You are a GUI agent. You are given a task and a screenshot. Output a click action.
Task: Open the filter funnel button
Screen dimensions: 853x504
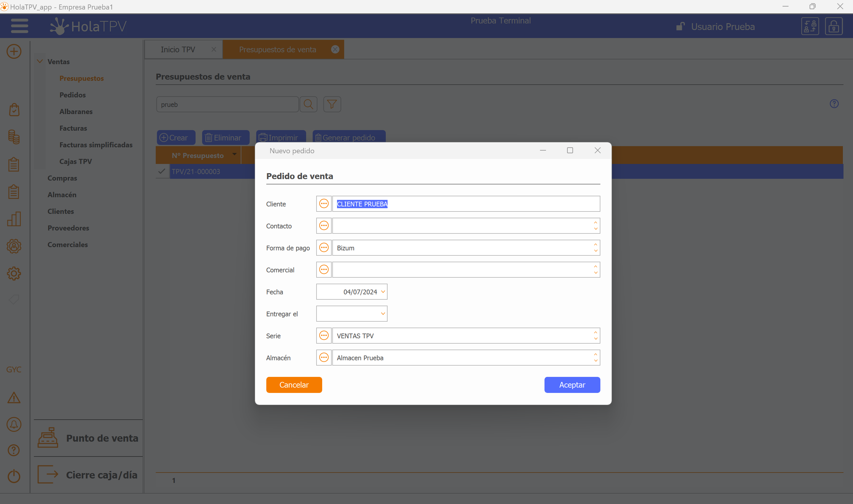tap(332, 104)
